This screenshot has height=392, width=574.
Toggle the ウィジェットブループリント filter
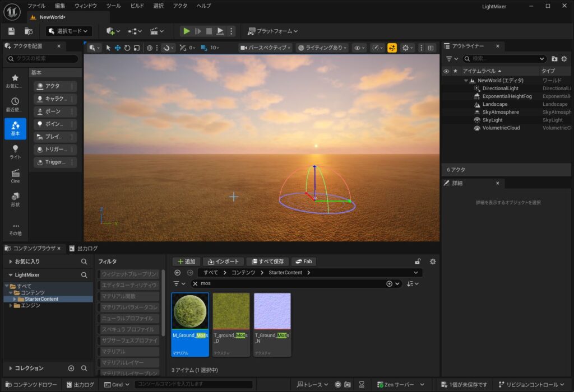pyautogui.click(x=129, y=274)
